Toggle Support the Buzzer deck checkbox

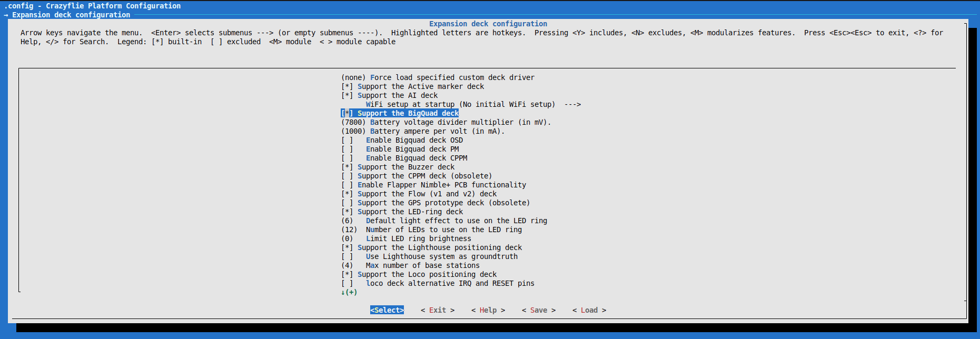[347, 167]
